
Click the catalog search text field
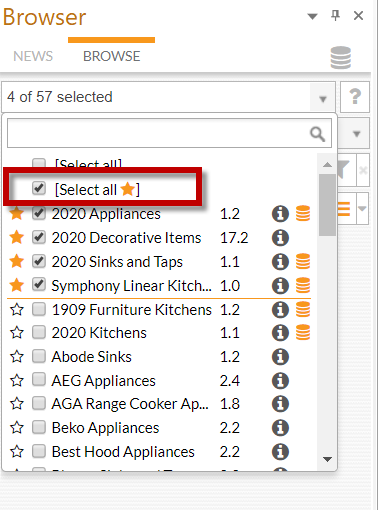click(158, 133)
